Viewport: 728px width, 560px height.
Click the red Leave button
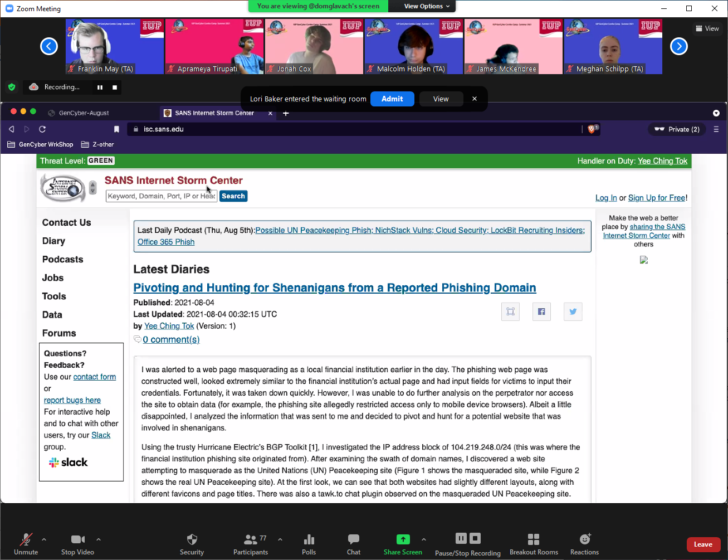click(703, 544)
